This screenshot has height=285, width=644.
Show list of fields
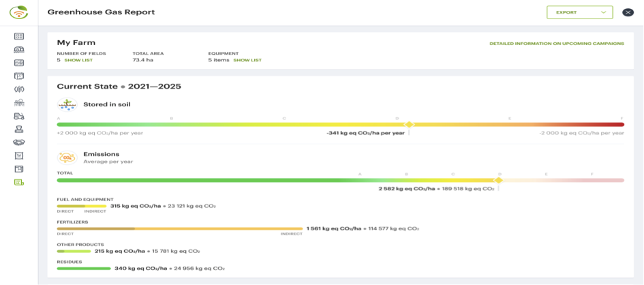click(x=78, y=60)
